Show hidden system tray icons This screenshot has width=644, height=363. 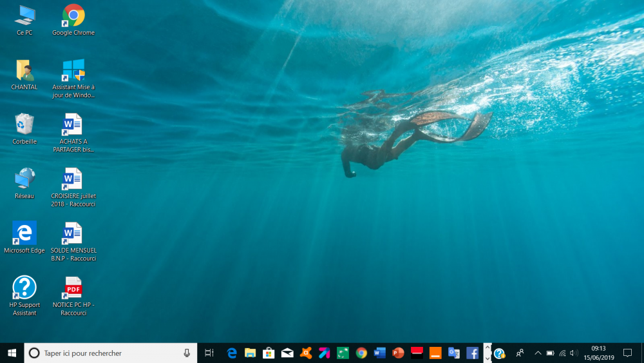pos(538,353)
